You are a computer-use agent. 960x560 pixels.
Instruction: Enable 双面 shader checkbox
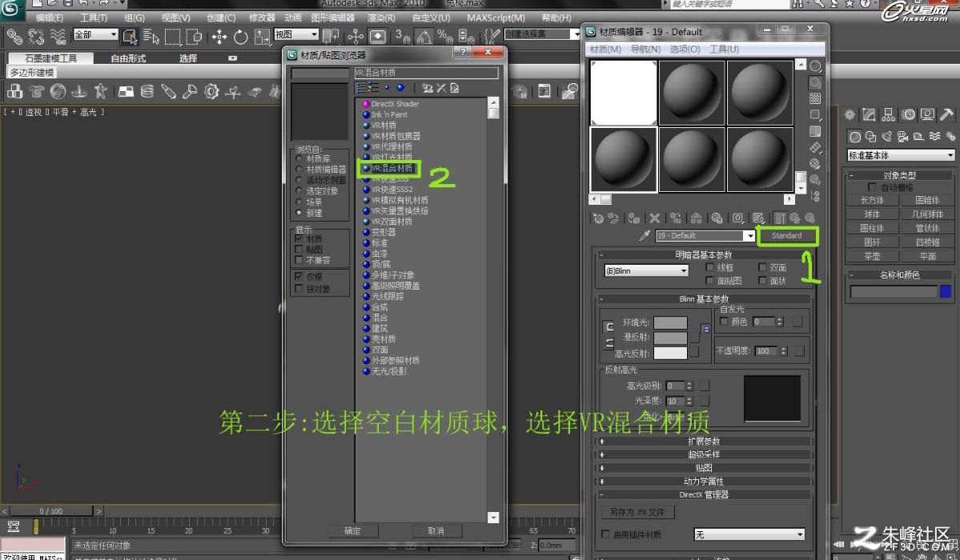[762, 267]
